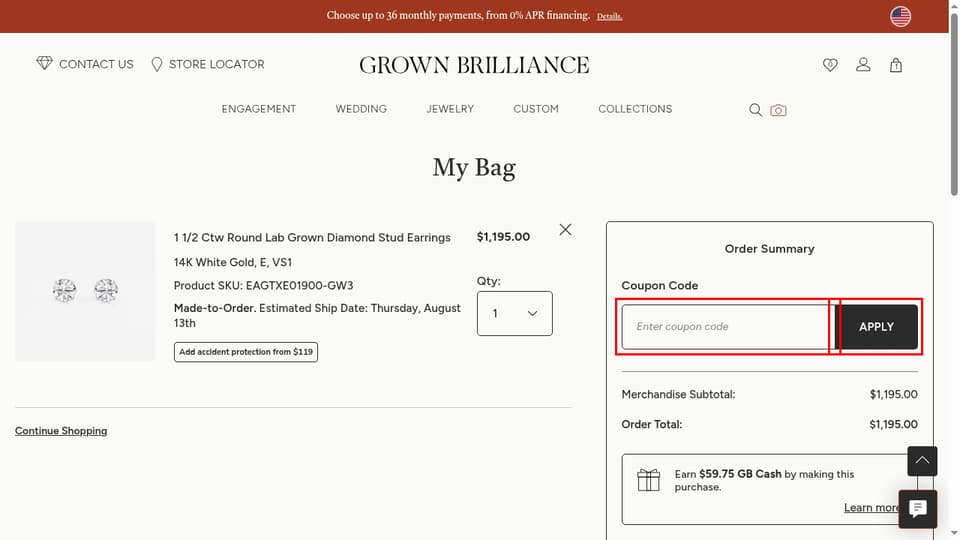Click the diamond icon beside Contact Us
Image resolution: width=960 pixels, height=540 pixels.
click(44, 62)
